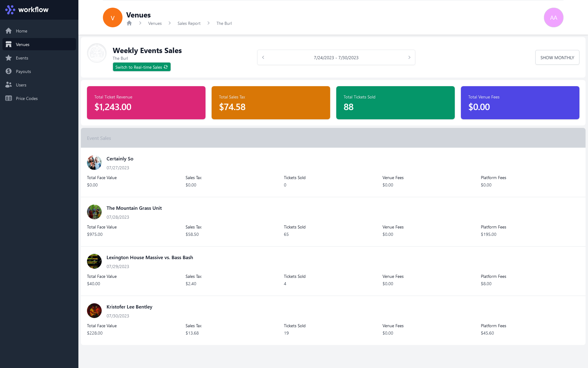Screen dimensions: 588x368
Task: Go to previous week with left chevron
Action: point(263,57)
